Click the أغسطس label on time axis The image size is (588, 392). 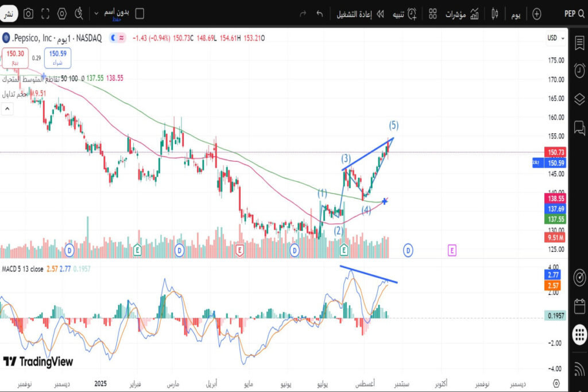[x=365, y=384]
